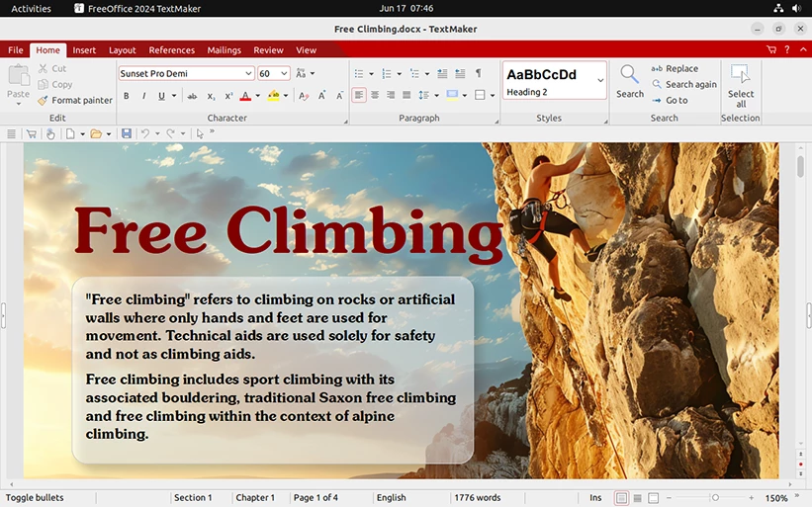812x507 pixels.
Task: Expand the Heading 2 styles gallery
Action: coord(600,81)
